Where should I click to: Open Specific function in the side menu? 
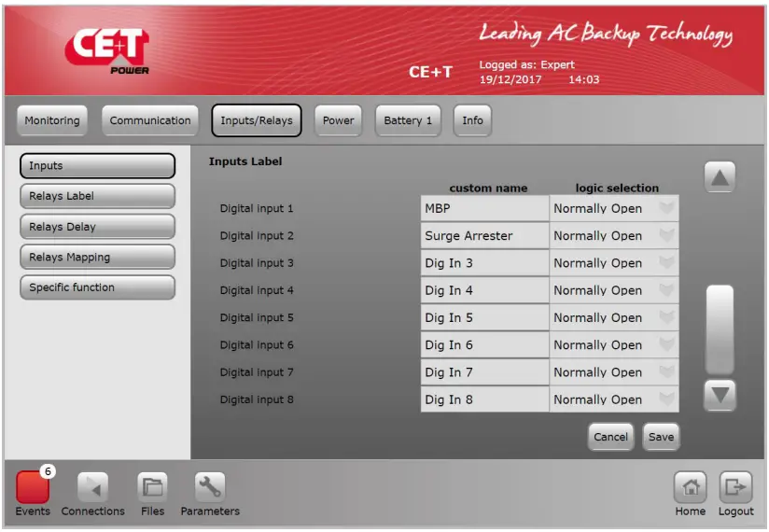pos(98,287)
